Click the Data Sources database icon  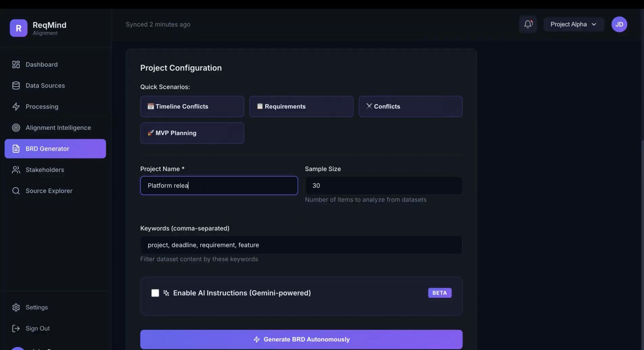[16, 85]
